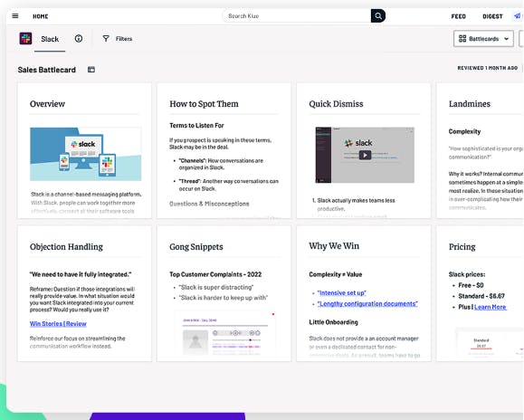Click "Slack actually makes teams less productive" item
The image size is (524, 420).
tap(356, 205)
